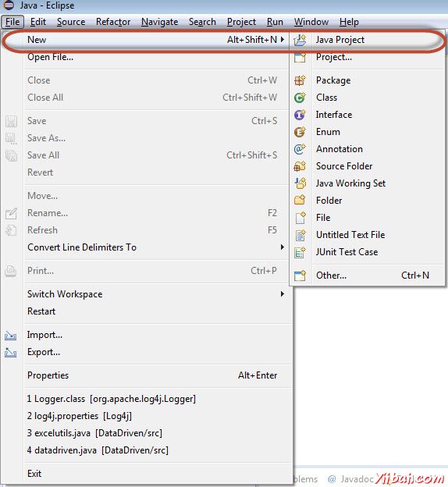Screen dimensions: 448x487
Task: Select Other... Ctrl+N entry
Action: (368, 275)
